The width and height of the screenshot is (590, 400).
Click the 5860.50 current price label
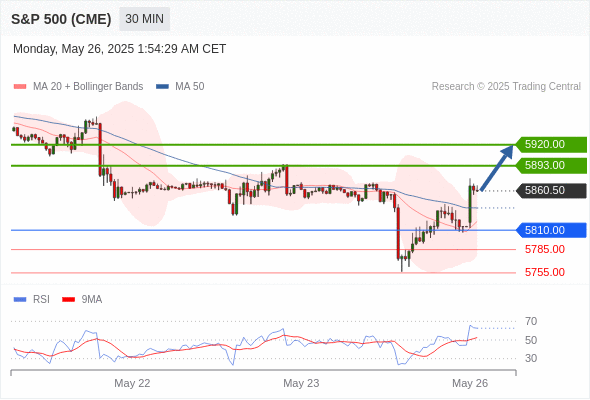tap(551, 190)
